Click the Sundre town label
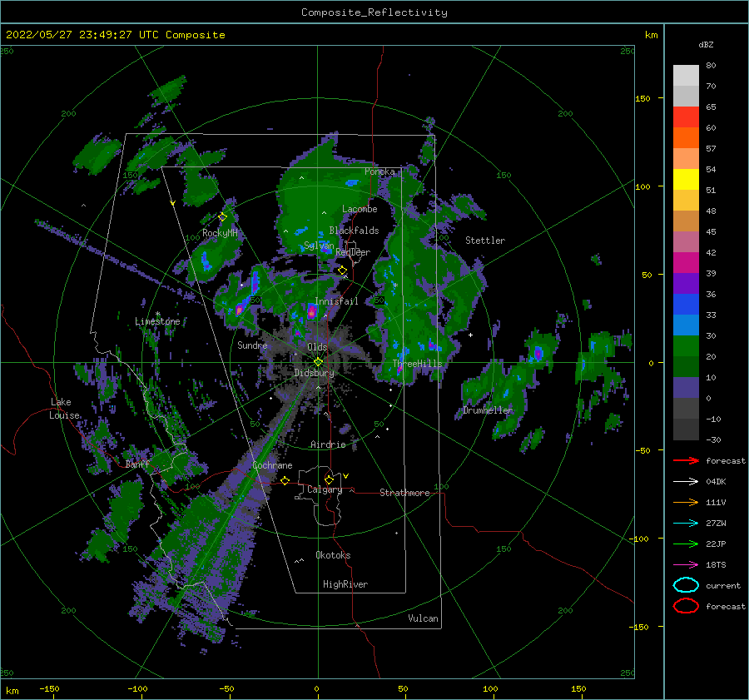749x700 pixels. pyautogui.click(x=252, y=345)
